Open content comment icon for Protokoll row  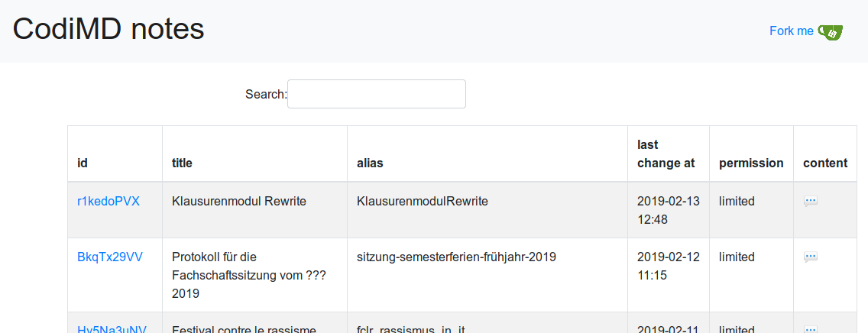[x=811, y=257]
